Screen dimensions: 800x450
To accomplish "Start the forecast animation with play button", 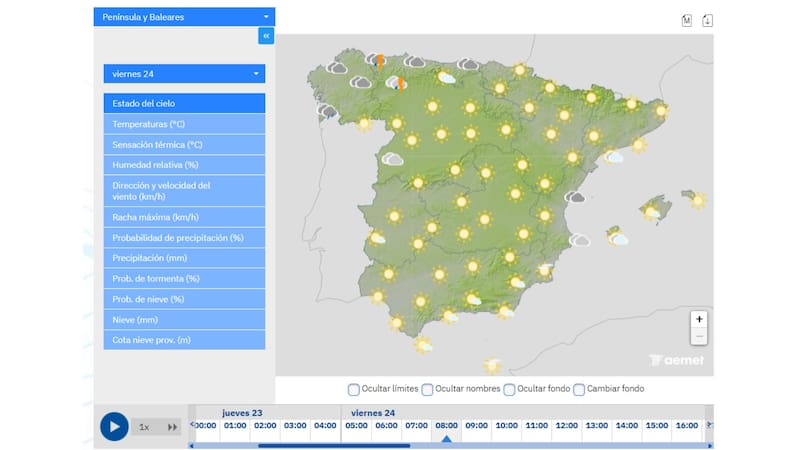I will [114, 427].
